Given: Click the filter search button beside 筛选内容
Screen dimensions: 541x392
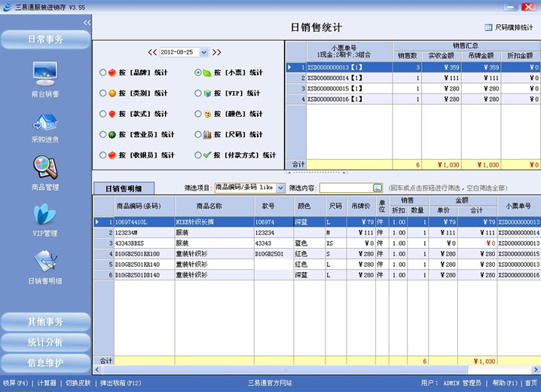Looking at the screenshot, I should tap(377, 188).
